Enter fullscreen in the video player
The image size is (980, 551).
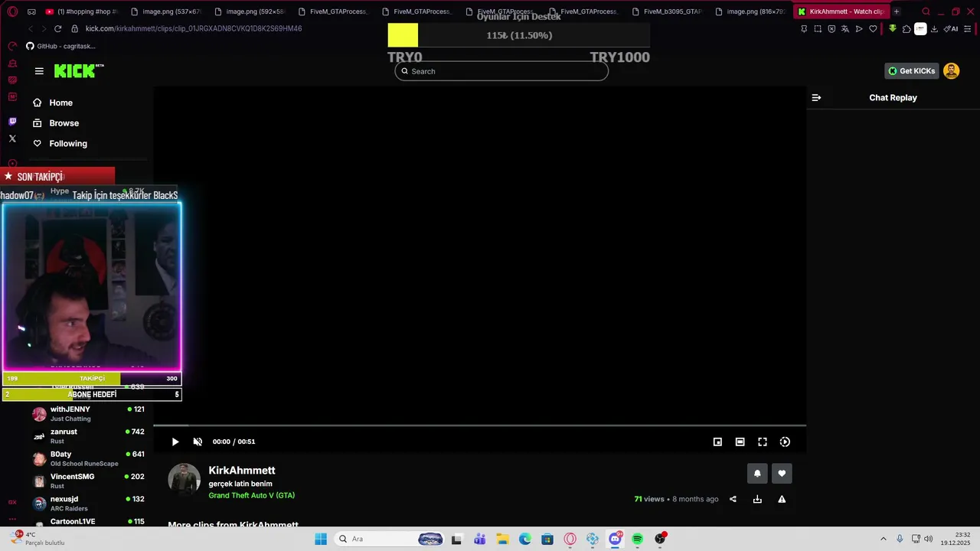(x=763, y=442)
